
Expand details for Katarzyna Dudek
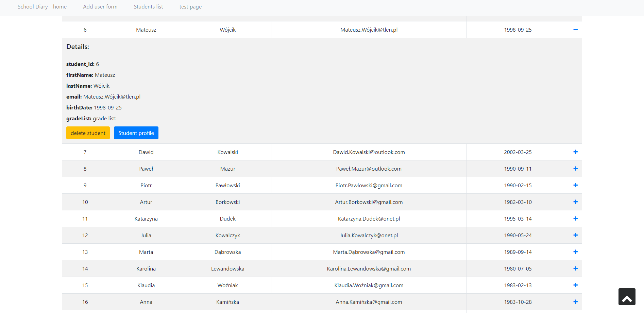click(575, 219)
